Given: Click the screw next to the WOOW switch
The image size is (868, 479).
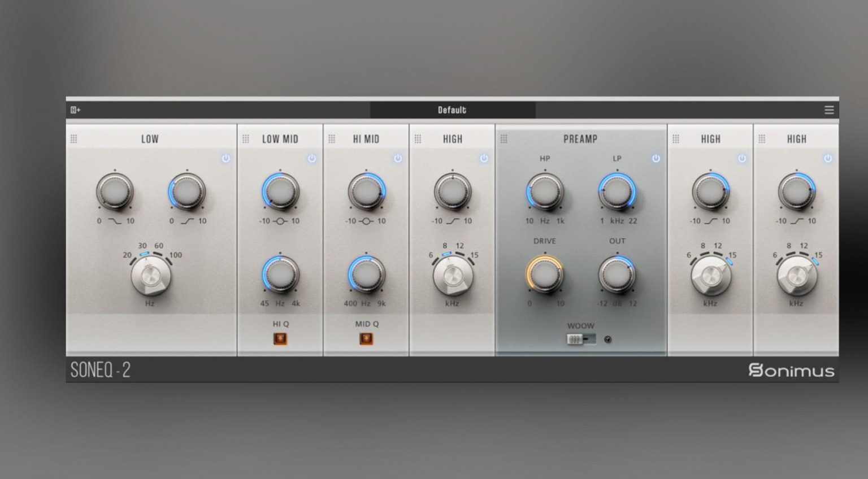Looking at the screenshot, I should [x=607, y=338].
